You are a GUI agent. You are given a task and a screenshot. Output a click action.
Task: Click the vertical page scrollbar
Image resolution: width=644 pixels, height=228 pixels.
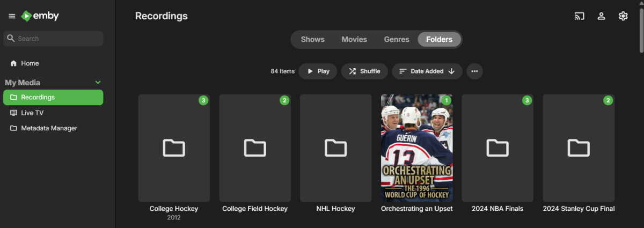point(641,32)
